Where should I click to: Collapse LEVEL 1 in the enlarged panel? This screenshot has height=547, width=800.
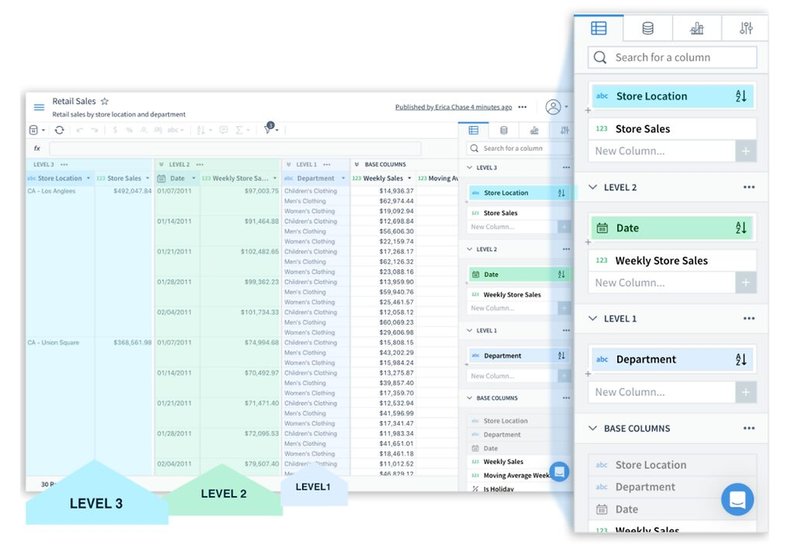[592, 318]
